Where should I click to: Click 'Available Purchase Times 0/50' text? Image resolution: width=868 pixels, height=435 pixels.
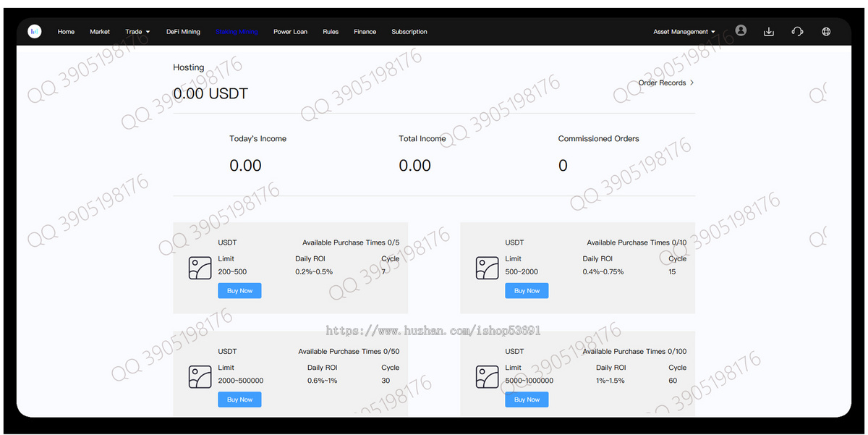(x=349, y=351)
